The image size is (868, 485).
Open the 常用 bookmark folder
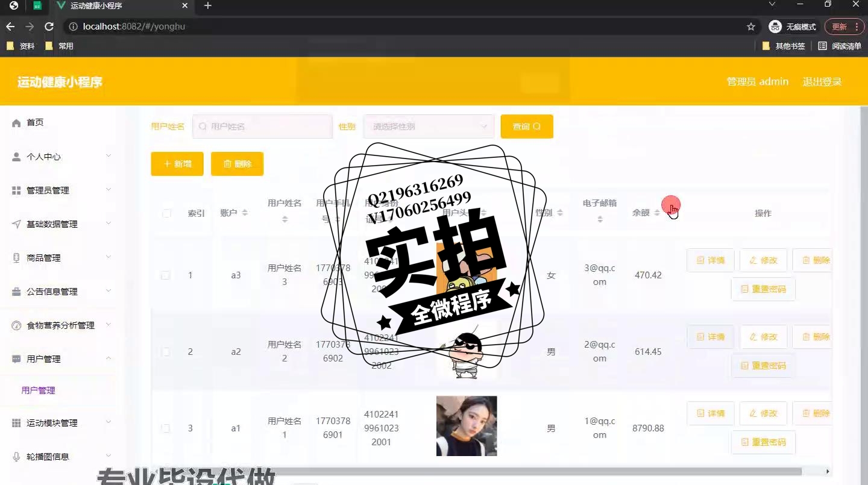tap(59, 46)
